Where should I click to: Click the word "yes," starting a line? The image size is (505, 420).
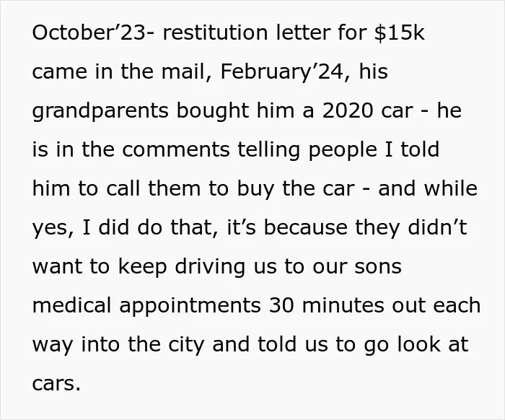click(x=53, y=228)
